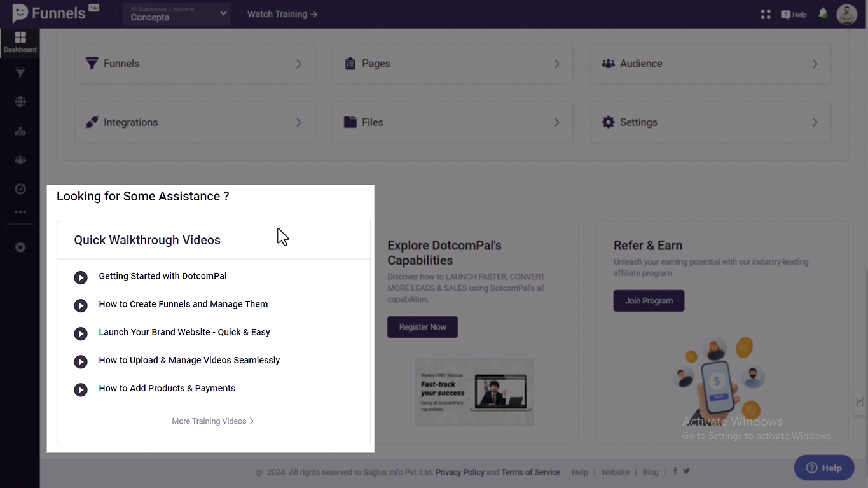Image resolution: width=868 pixels, height=488 pixels.
Task: Click the Quick Walkthrough Videos heading
Action: click(148, 240)
